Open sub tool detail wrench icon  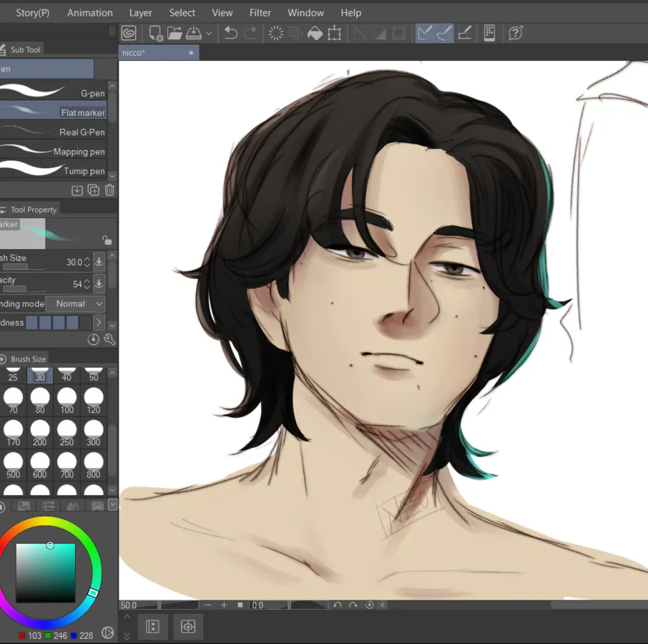coord(109,340)
